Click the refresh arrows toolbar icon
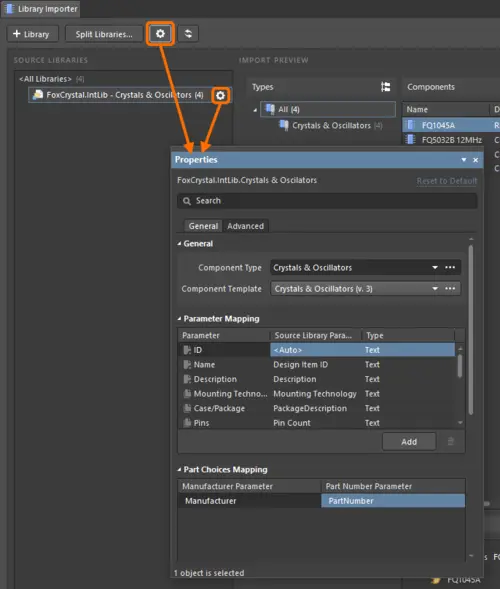This screenshot has height=589, width=500. [x=188, y=34]
